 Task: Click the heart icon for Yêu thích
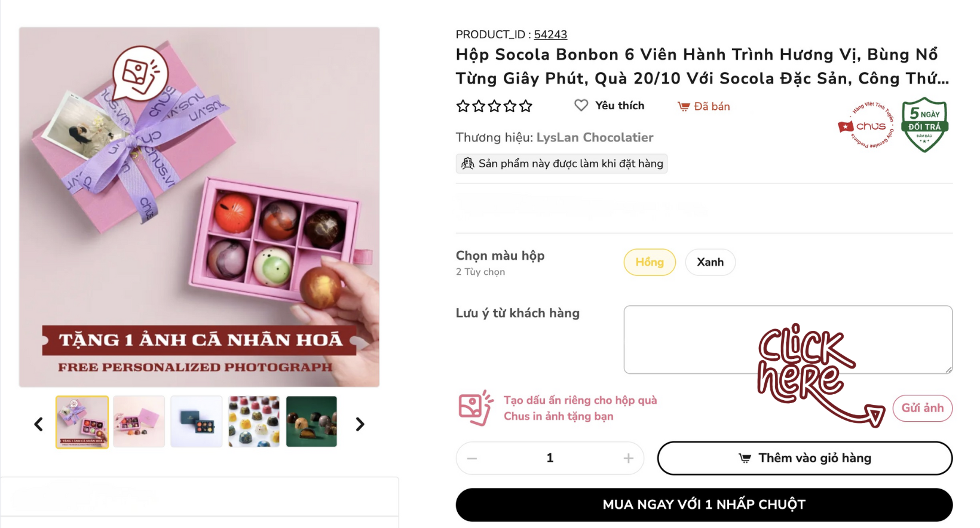[581, 106]
